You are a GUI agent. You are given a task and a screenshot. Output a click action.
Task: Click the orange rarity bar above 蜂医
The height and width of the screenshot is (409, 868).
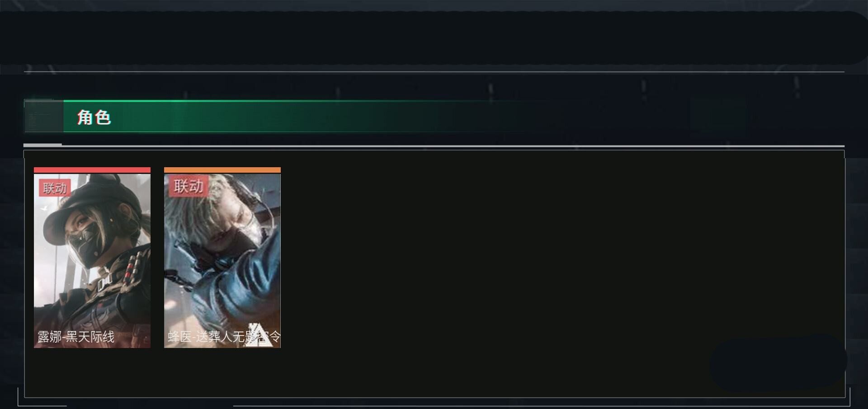[x=222, y=170]
